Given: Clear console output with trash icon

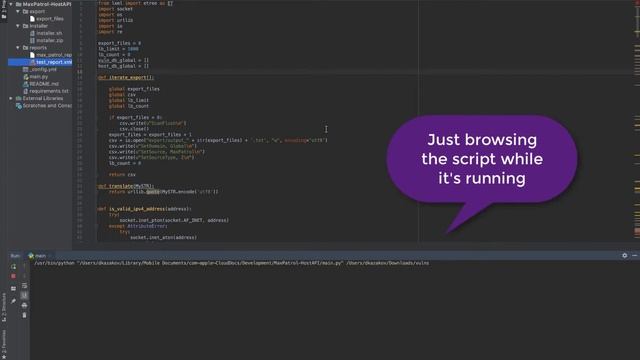Looking at the screenshot, I should 24,315.
